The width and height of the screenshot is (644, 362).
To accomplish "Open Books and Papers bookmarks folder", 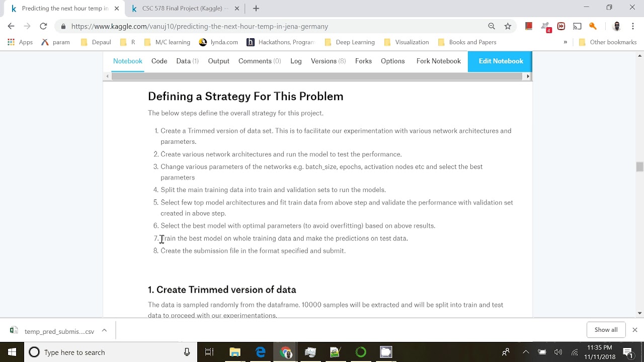I will [x=467, y=42].
